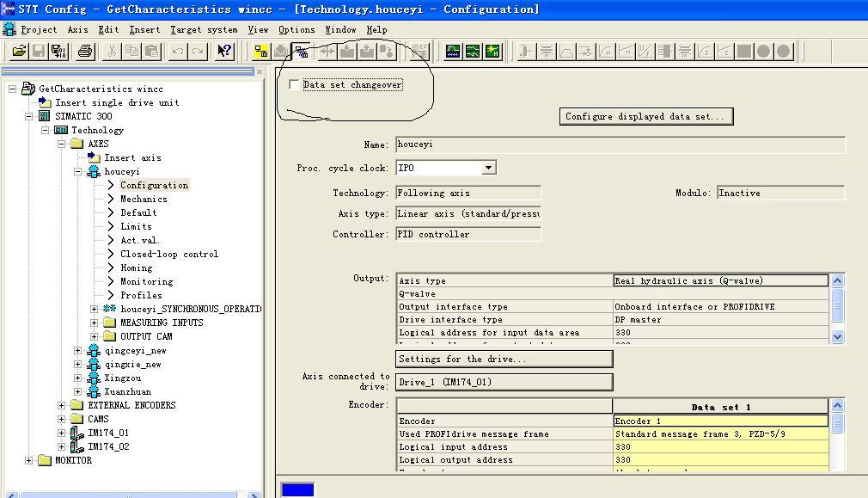Open the Axis menu
Viewport: 868px width, 498px height.
pyautogui.click(x=77, y=30)
